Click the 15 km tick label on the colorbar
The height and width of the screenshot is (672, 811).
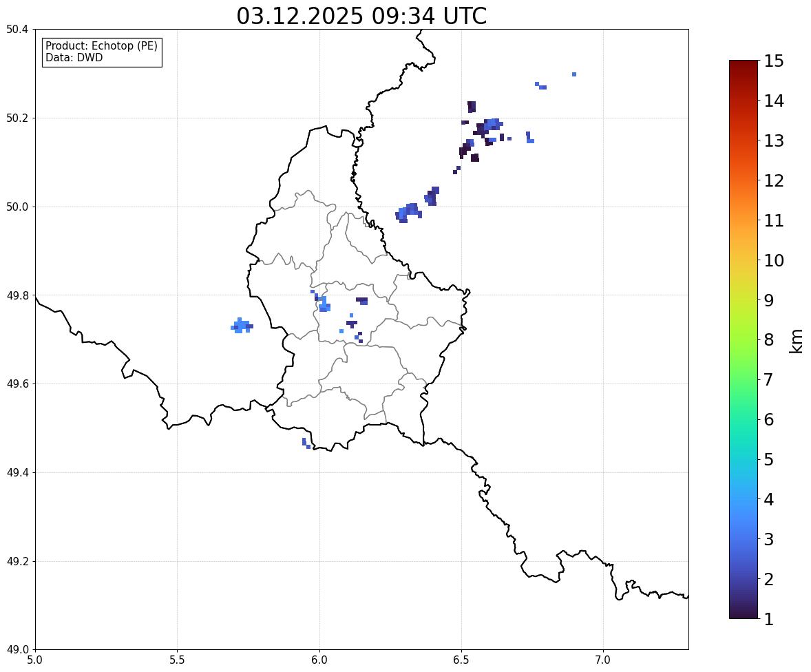tap(774, 61)
